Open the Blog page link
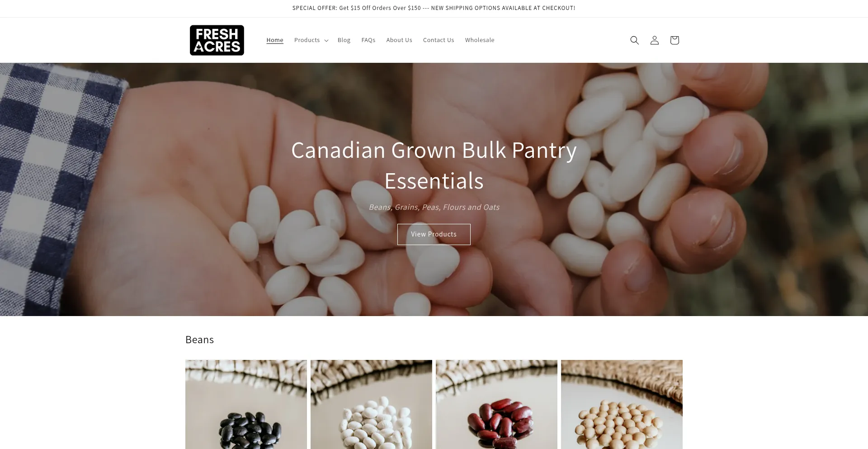Image resolution: width=868 pixels, height=449 pixels. [344, 40]
